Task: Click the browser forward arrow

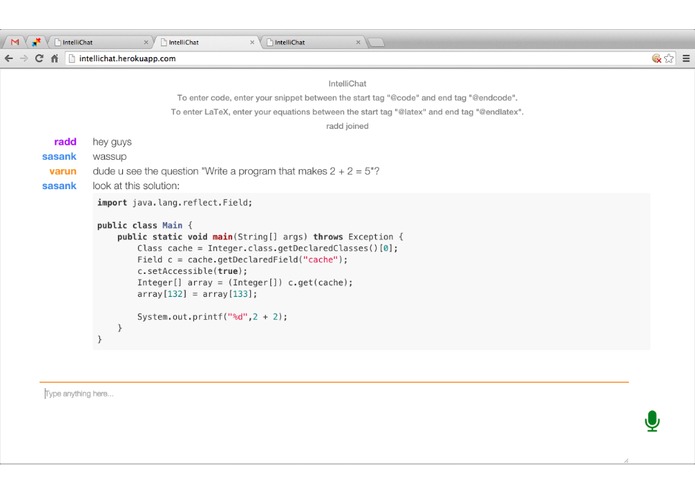Action: [x=24, y=58]
